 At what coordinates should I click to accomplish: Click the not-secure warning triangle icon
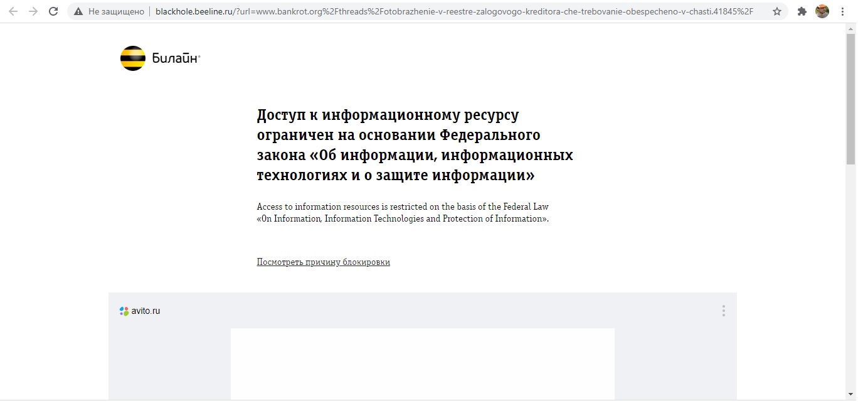coord(78,11)
